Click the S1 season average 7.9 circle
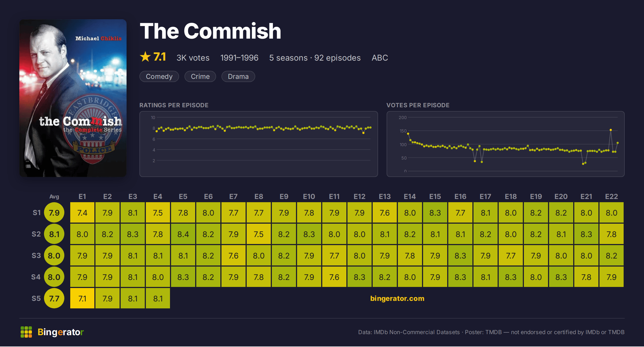644x347 pixels. [54, 213]
